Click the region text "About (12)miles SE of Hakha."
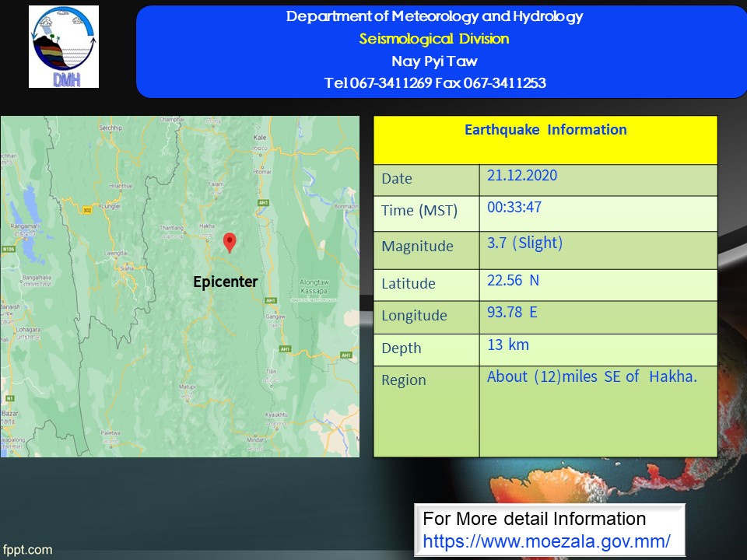The image size is (747, 560). [591, 376]
